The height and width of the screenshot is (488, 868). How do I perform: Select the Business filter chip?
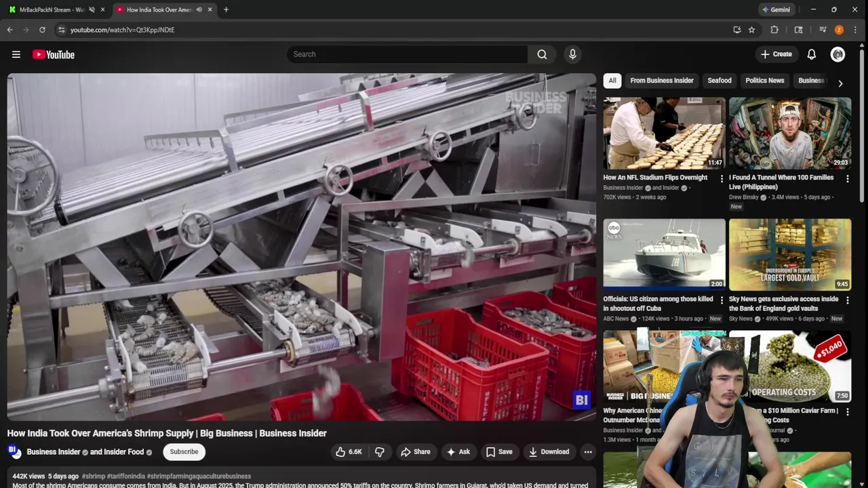pyautogui.click(x=811, y=81)
